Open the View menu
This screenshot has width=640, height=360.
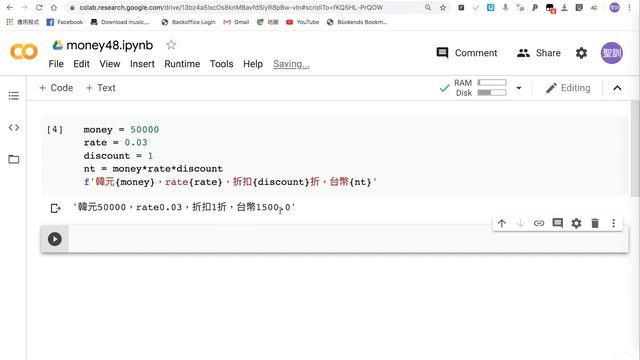tap(110, 64)
